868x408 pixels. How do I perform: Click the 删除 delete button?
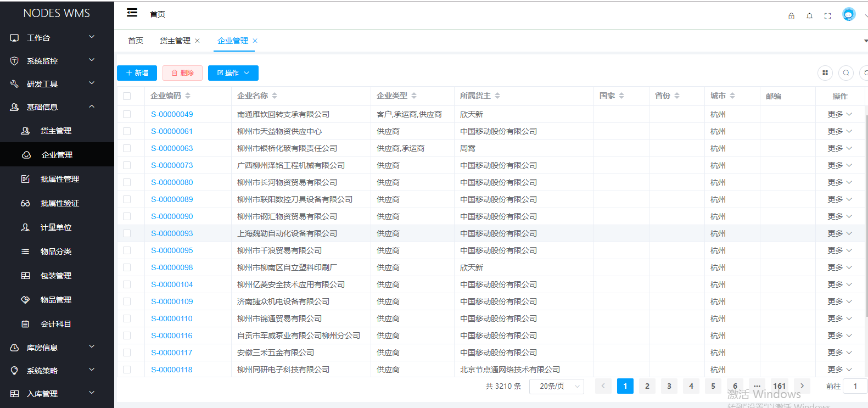point(182,73)
